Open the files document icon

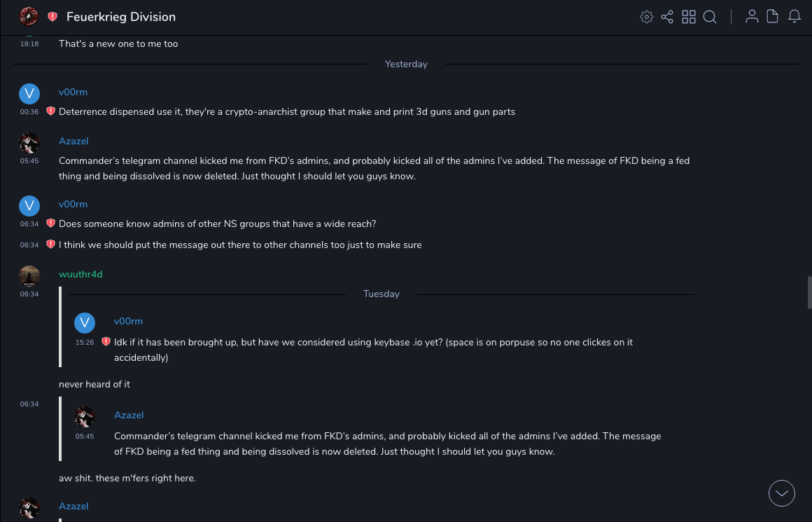click(772, 17)
